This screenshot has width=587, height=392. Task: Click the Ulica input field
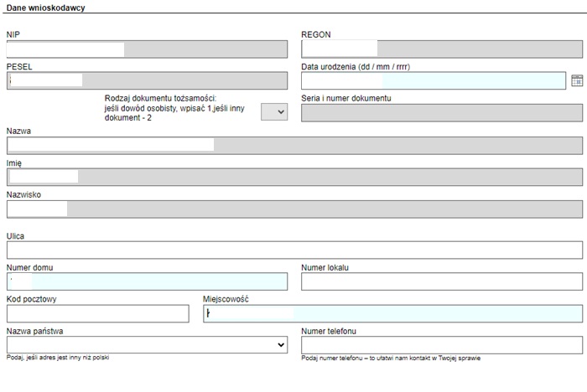[293, 250]
